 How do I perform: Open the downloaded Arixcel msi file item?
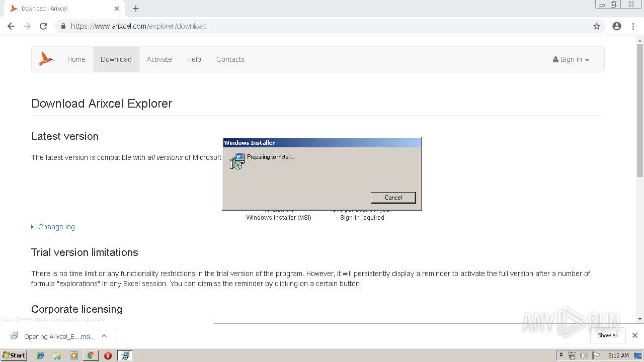click(x=52, y=336)
